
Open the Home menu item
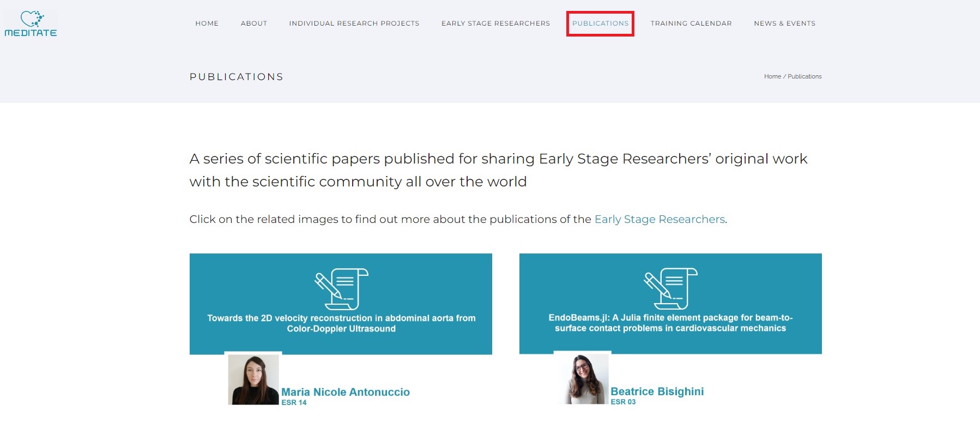click(207, 23)
